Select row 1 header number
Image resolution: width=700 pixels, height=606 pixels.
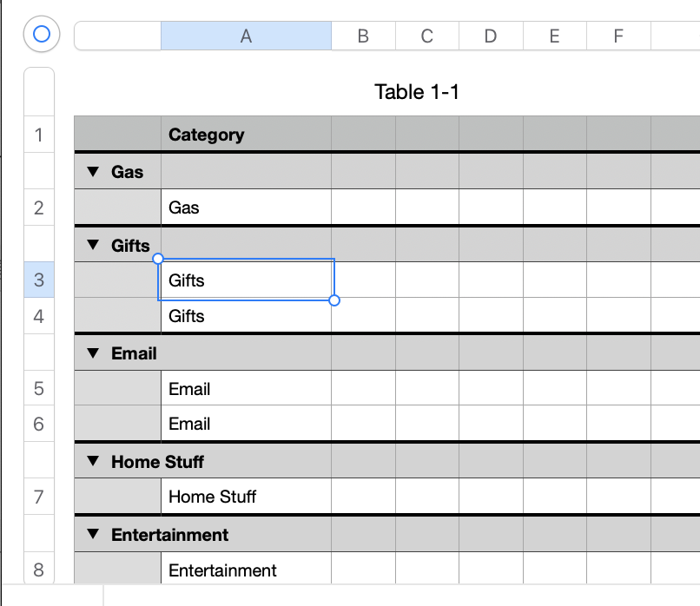click(39, 135)
